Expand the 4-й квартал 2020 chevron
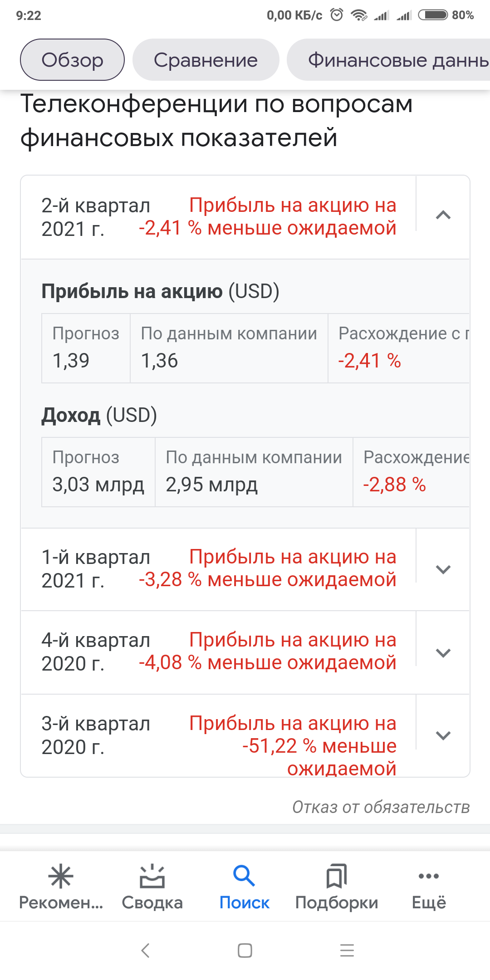490x980 pixels. pos(443,653)
